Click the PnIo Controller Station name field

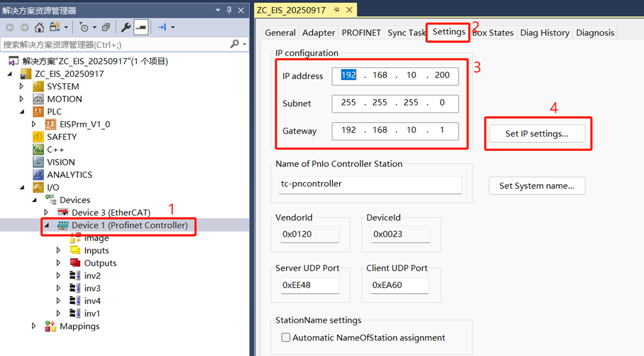point(370,184)
